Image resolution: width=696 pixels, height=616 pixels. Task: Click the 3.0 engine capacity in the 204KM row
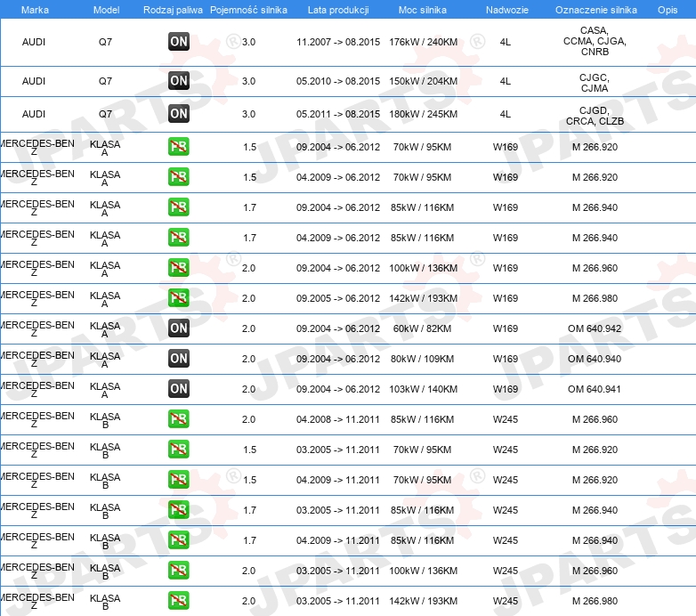click(248, 81)
